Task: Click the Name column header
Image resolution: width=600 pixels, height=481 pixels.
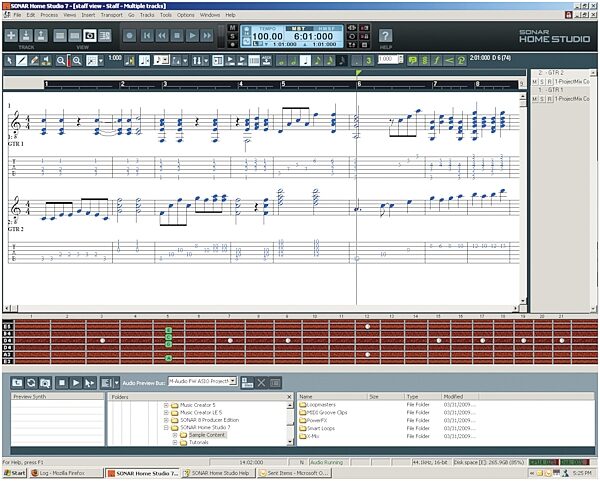Action: tap(332, 396)
